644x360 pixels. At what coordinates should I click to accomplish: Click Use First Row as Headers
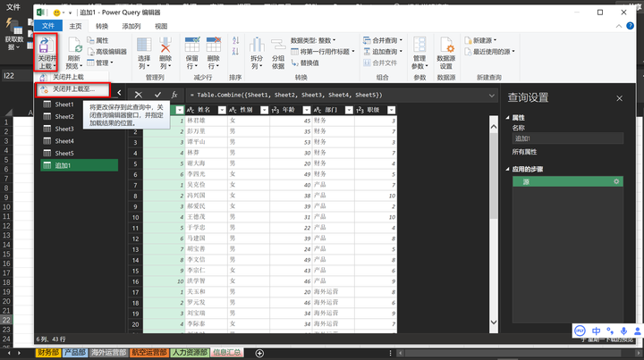point(323,52)
